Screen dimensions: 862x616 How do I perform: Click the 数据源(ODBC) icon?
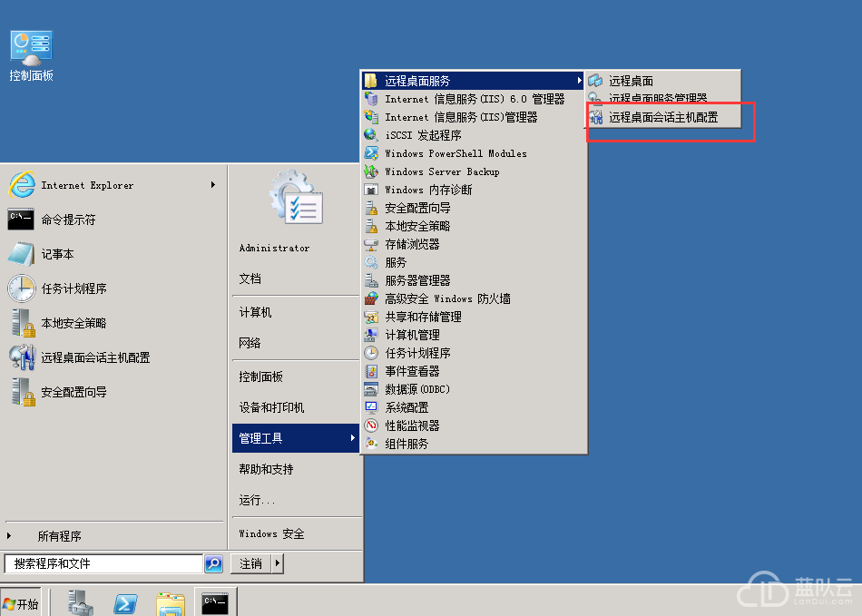tap(371, 389)
